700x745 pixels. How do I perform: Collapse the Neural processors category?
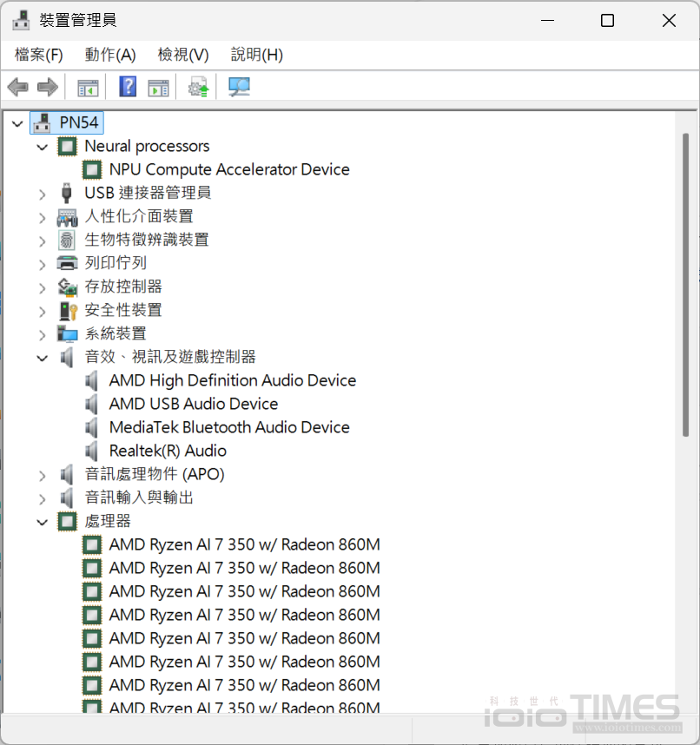click(42, 147)
